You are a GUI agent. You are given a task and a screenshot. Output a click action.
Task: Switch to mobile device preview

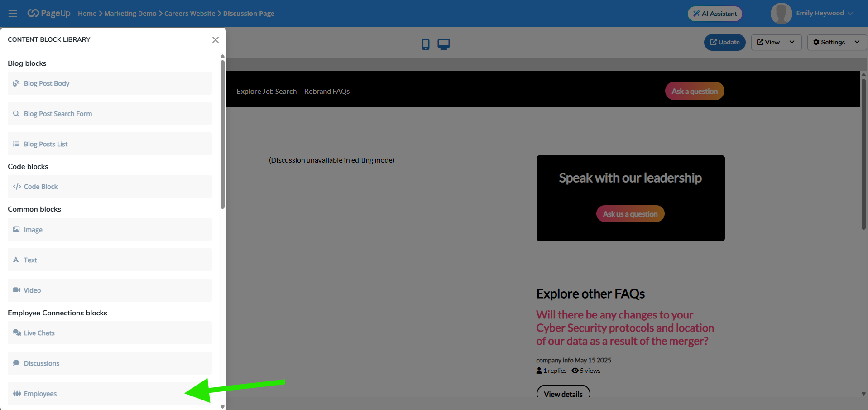click(x=425, y=44)
